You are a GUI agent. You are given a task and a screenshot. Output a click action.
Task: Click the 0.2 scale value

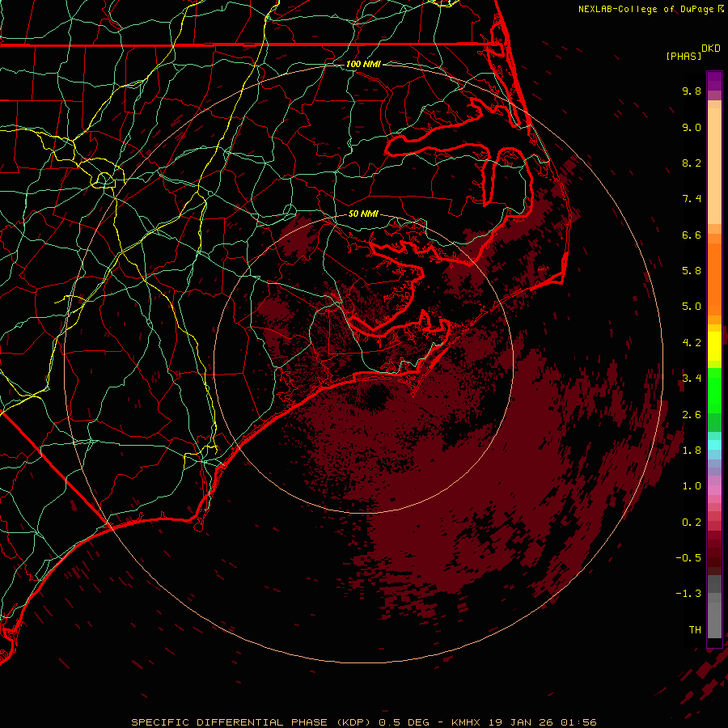[692, 523]
